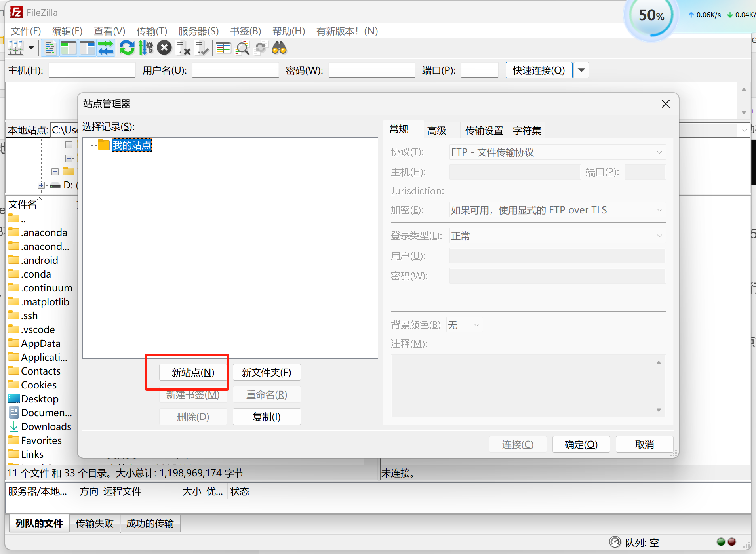Viewport: 756px width, 554px height.
Task: Click the reconnect to last server icon
Action: point(202,48)
